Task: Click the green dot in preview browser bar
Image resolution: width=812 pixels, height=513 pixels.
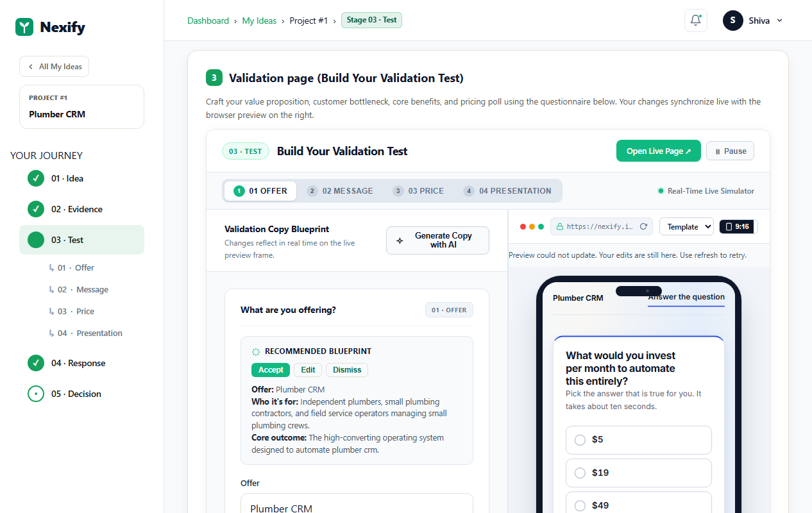Action: (x=541, y=226)
